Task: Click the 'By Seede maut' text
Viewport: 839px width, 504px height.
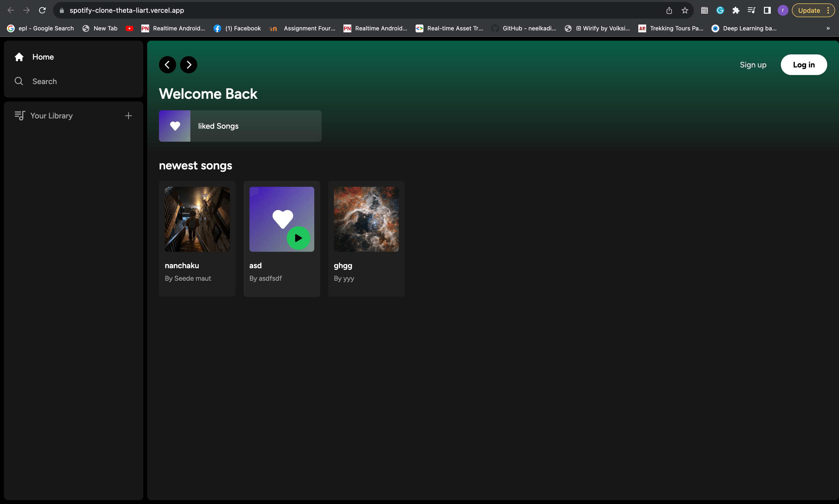Action: (188, 278)
